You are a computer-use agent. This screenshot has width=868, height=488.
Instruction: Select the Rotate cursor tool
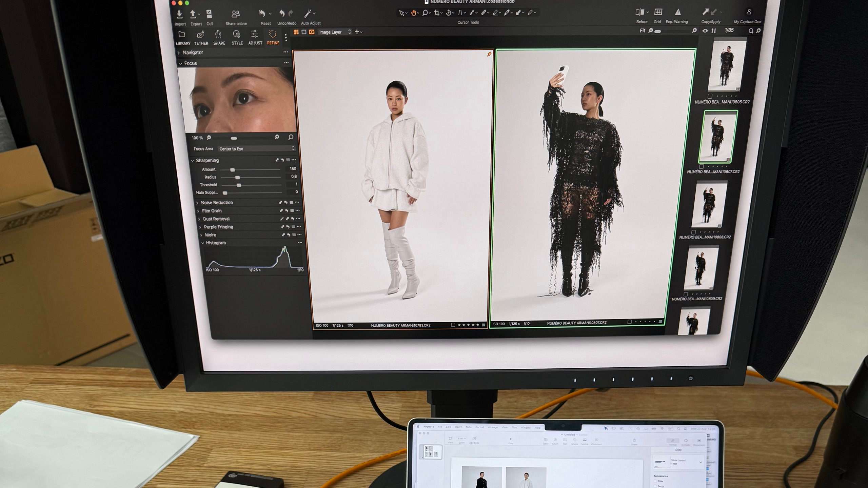coord(449,13)
